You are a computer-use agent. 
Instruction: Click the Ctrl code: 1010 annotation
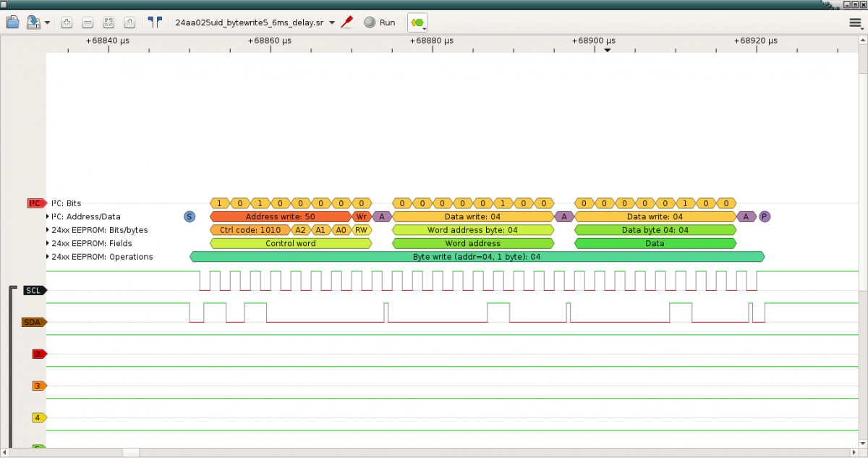(250, 230)
